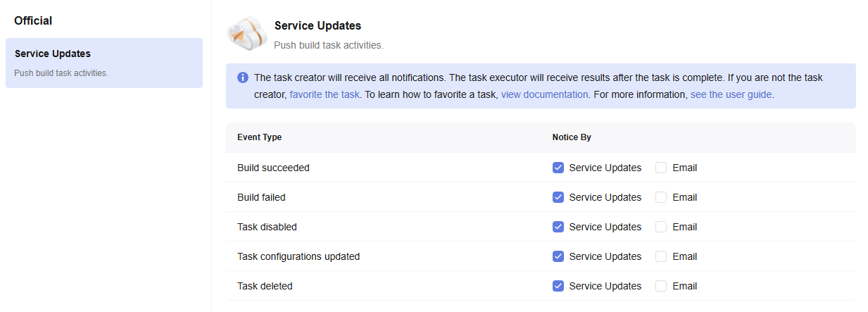This screenshot has height=312, width=868.
Task: Open the 'view documentation' link
Action: 544,94
